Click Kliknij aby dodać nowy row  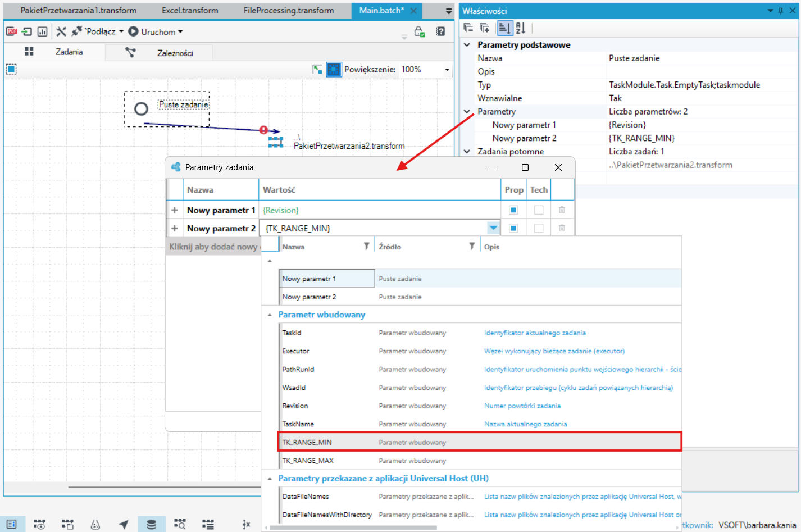[213, 247]
